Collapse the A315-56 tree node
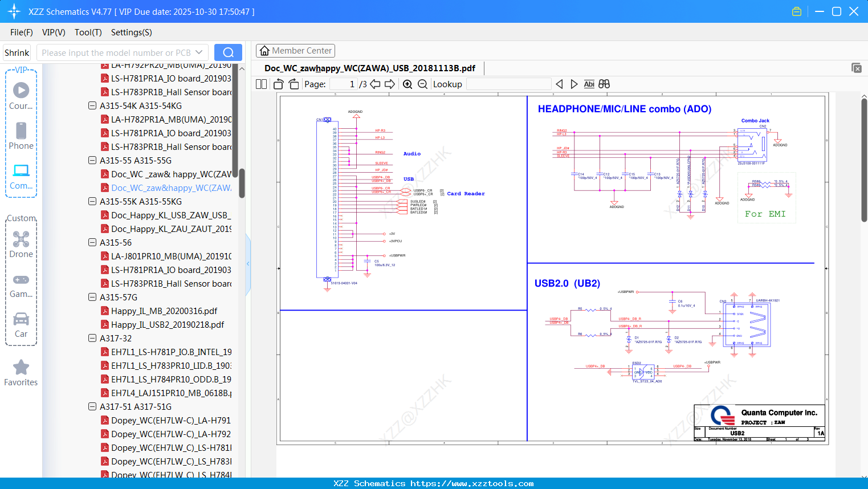The height and width of the screenshot is (489, 868). coord(92,243)
